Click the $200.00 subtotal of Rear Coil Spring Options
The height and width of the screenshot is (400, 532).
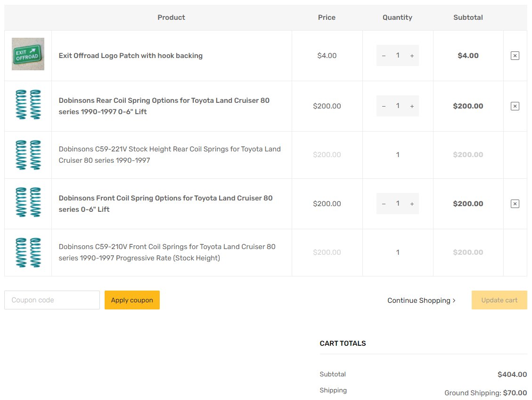468,106
